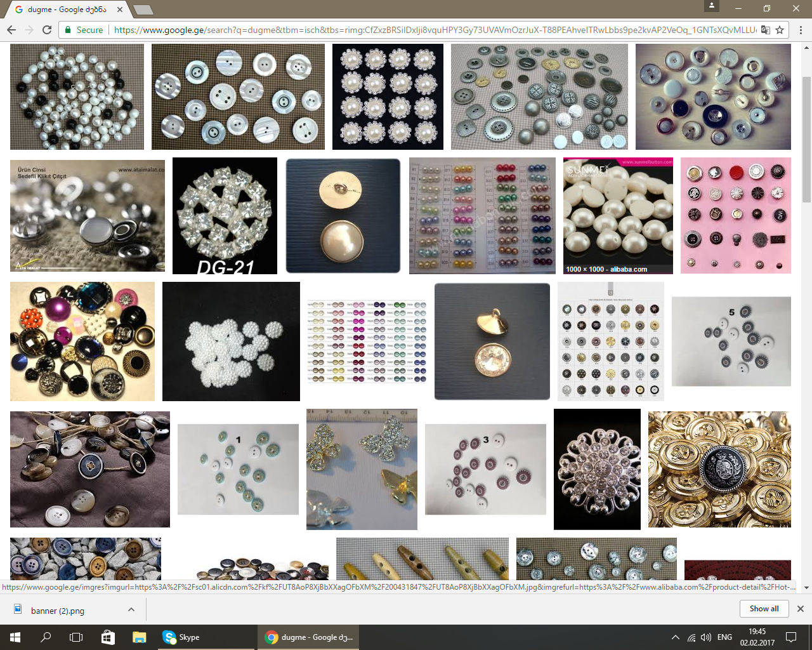Open a new browser tab
Viewport: 812px width, 650px height.
tap(143, 10)
